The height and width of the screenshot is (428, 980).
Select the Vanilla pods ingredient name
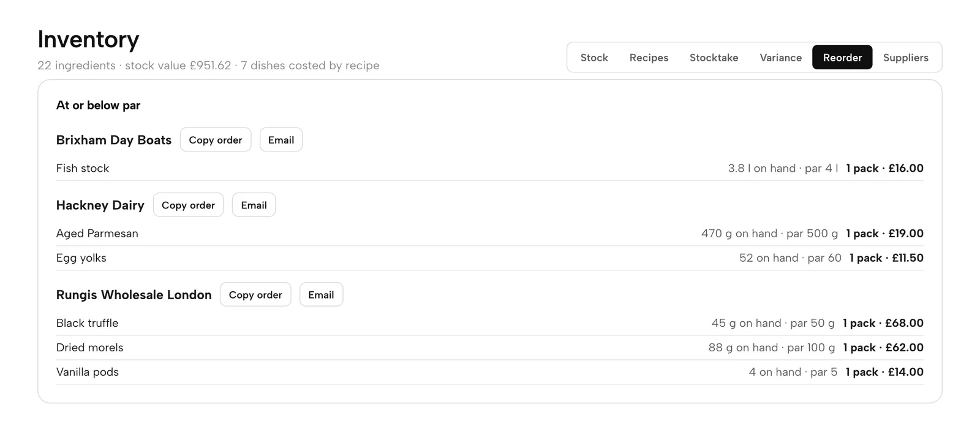pyautogui.click(x=88, y=372)
